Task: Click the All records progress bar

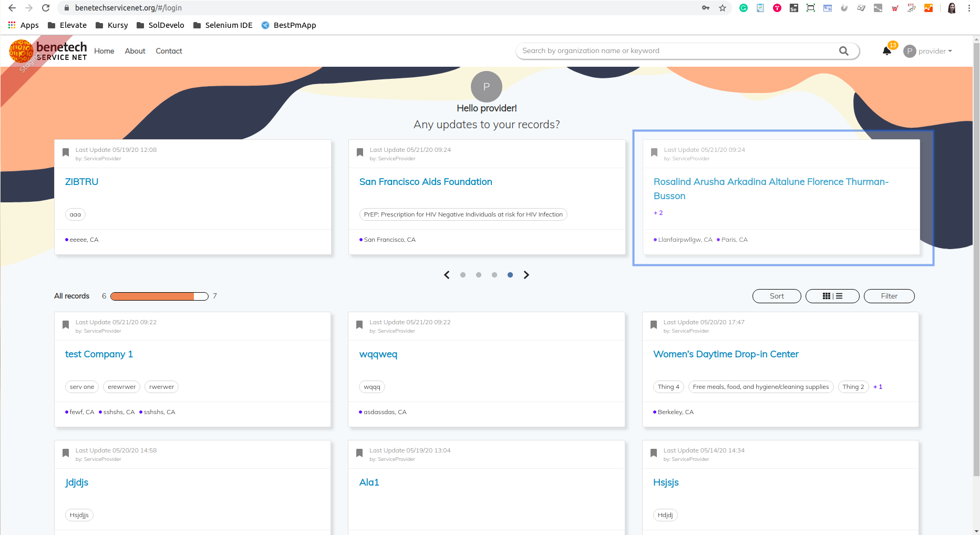Action: click(159, 296)
